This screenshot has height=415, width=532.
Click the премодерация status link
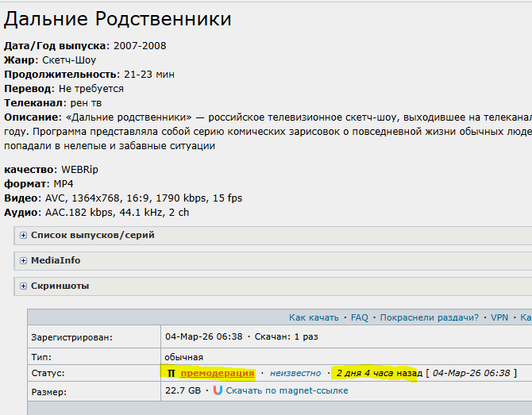(218, 373)
